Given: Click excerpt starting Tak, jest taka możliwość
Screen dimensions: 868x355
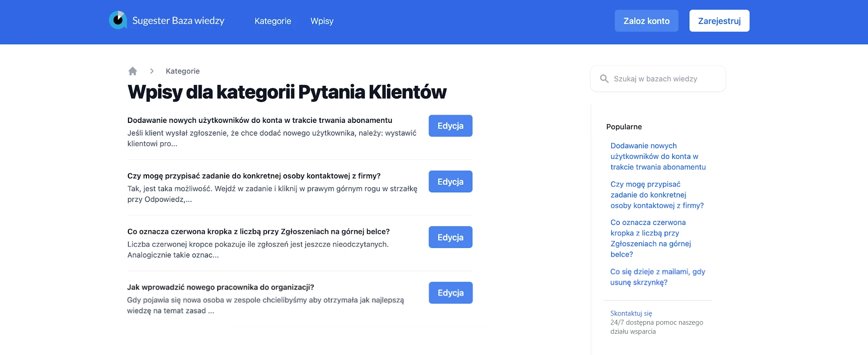Looking at the screenshot, I should pyautogui.click(x=272, y=194).
